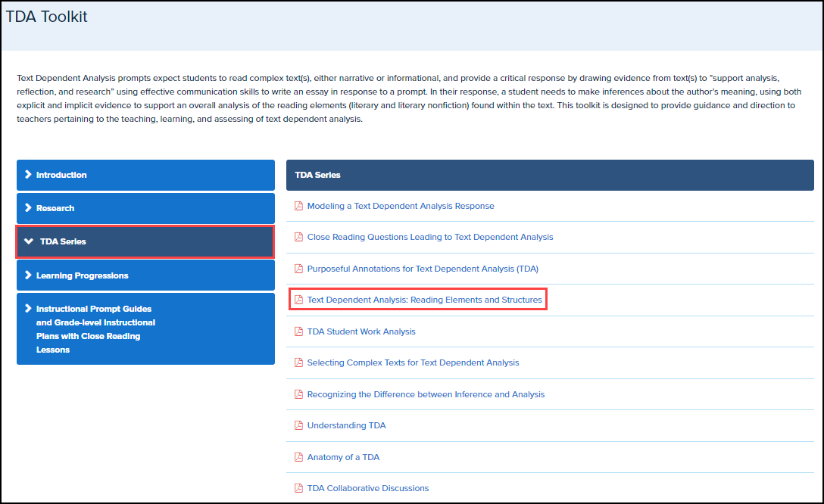Click PDF icon beside TDA Collaborative Discussions
824x504 pixels.
(x=298, y=488)
